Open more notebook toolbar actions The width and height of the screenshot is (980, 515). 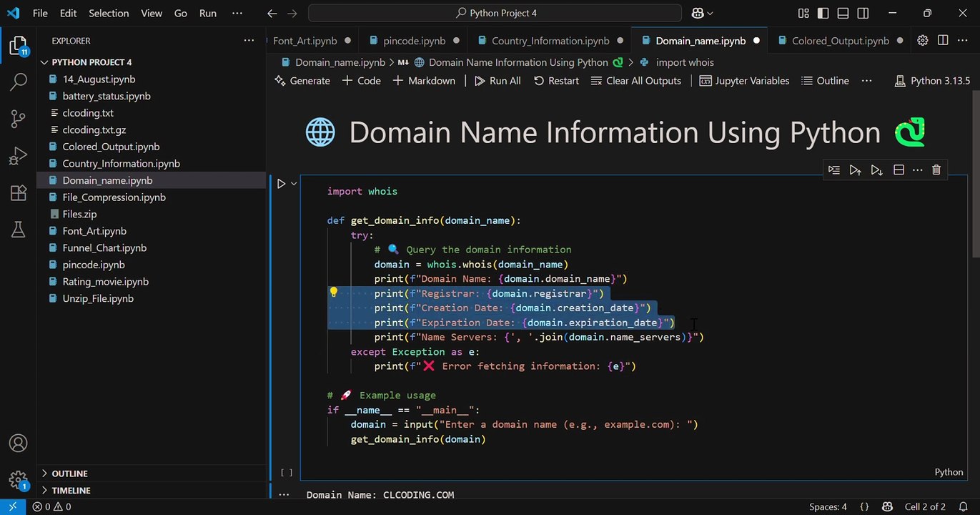click(866, 81)
